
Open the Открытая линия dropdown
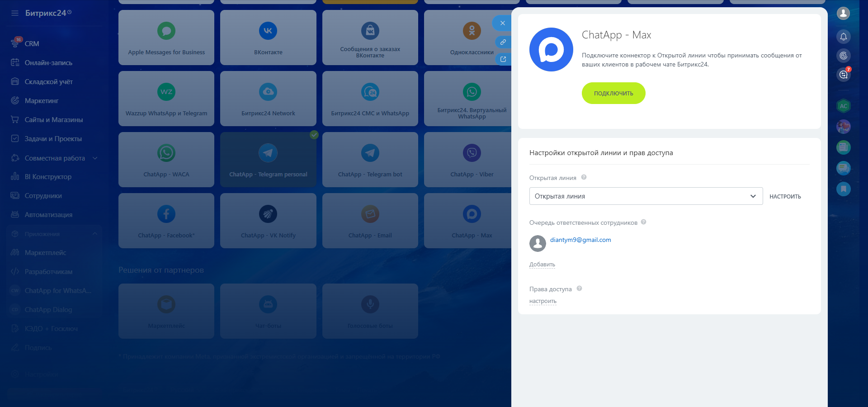click(646, 196)
